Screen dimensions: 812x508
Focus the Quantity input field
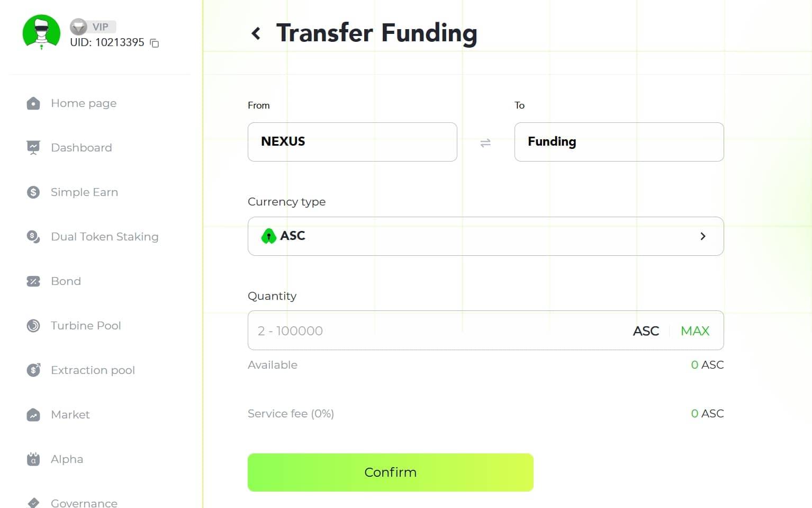pos(434,331)
